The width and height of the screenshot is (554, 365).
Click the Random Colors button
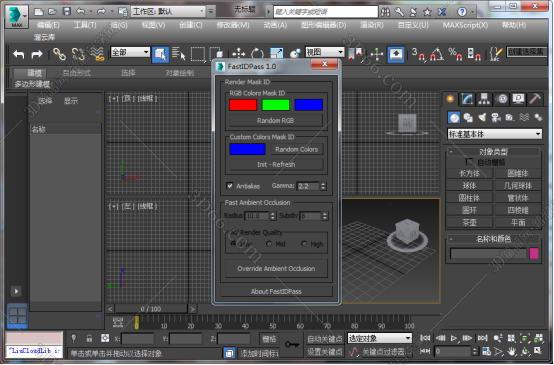coord(296,149)
